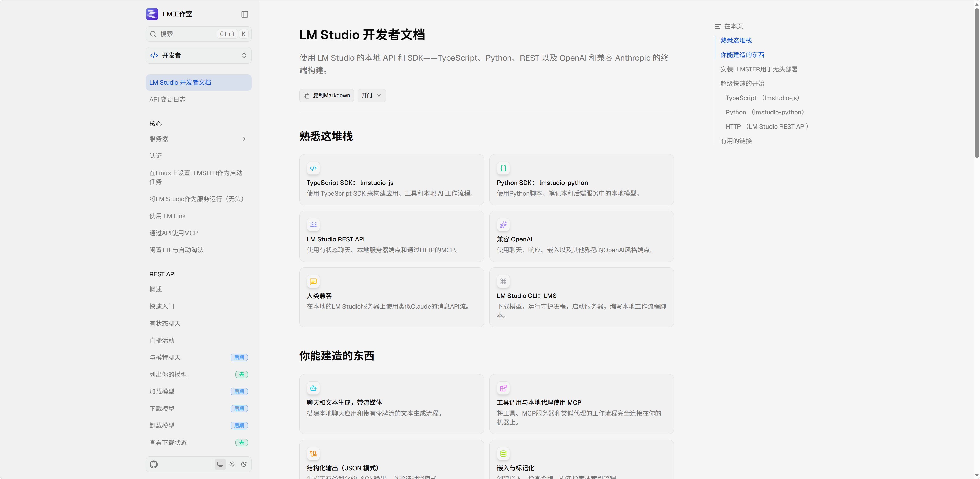Click the 工具调用 MCP blocks icon

coord(503,388)
